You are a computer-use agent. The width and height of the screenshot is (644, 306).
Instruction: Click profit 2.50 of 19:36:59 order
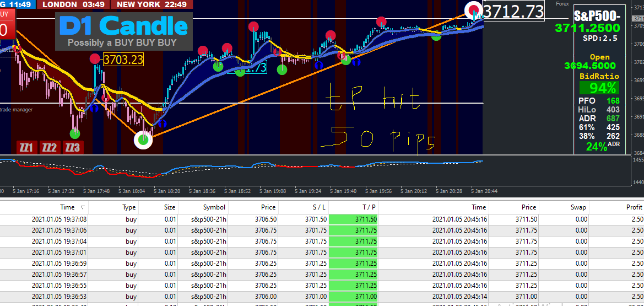[636, 264]
